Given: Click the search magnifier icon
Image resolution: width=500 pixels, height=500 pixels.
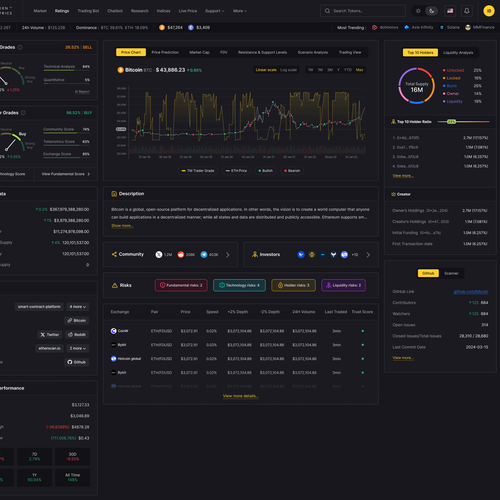Looking at the screenshot, I should [327, 11].
